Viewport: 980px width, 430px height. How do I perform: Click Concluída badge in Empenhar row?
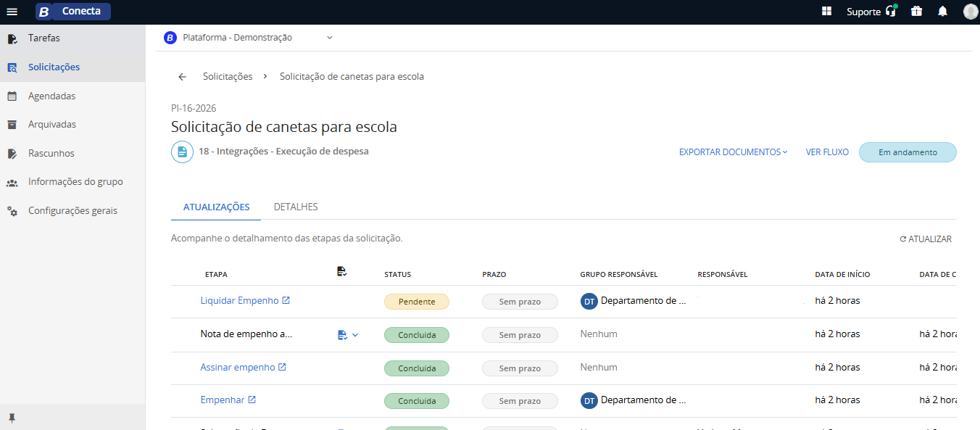click(x=417, y=401)
